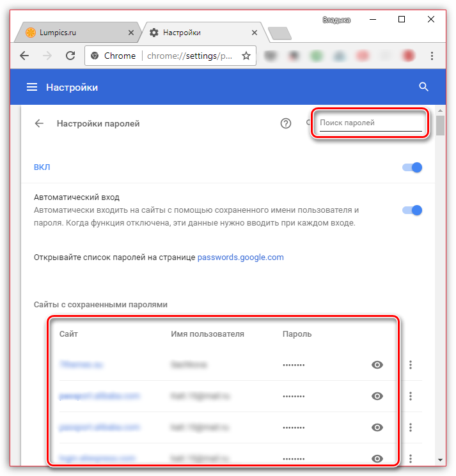Open the Настройки hamburger menu
The image size is (456, 476).
tap(32, 88)
